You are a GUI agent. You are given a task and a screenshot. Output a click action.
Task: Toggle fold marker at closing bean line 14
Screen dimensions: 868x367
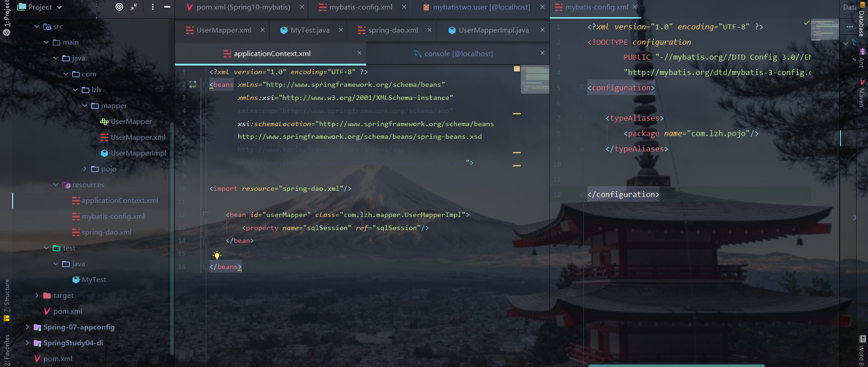pyautogui.click(x=206, y=240)
